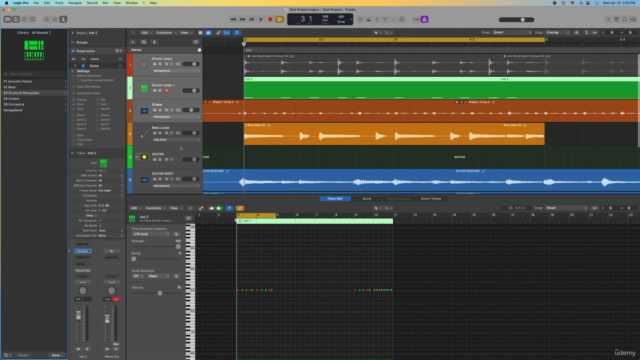Switch to the Piano Roll tab
640x360 pixels.
(335, 199)
